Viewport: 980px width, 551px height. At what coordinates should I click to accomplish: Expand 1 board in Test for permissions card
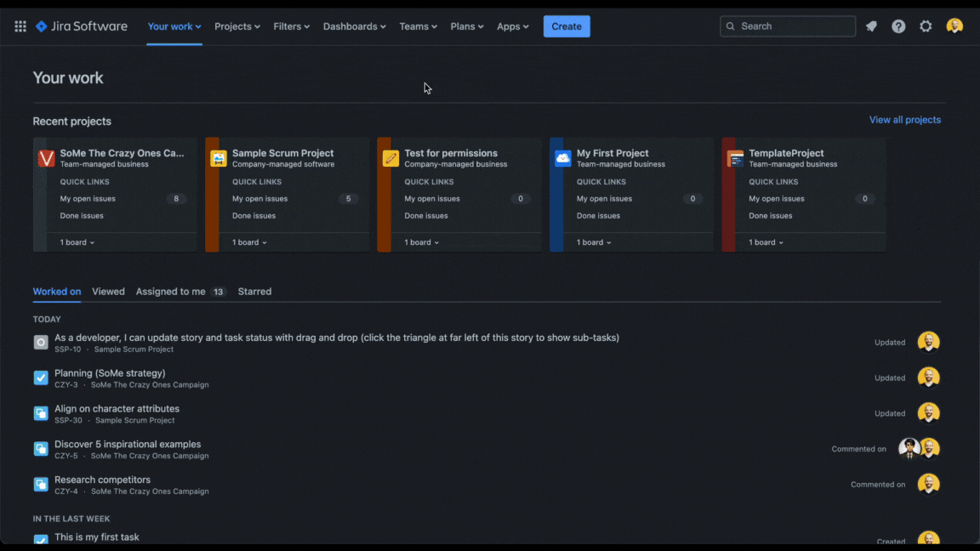[x=421, y=242]
